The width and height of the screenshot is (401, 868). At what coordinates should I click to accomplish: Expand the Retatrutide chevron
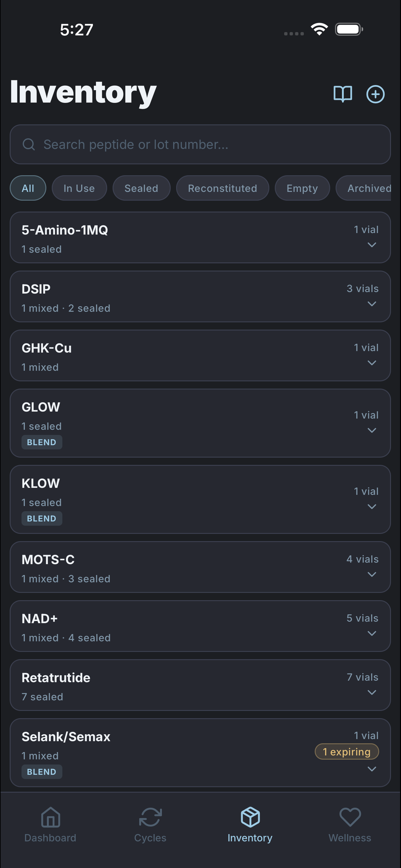coord(372,692)
